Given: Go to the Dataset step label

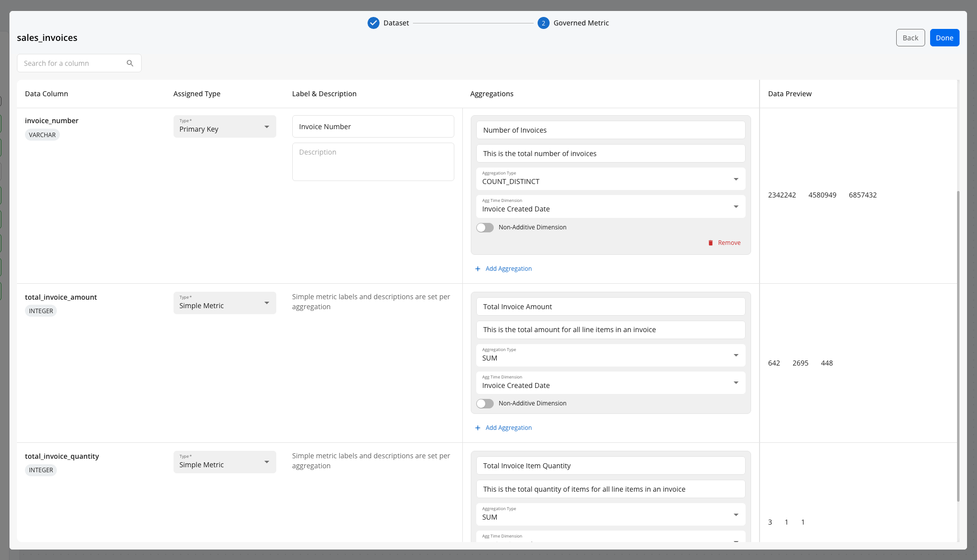Looking at the screenshot, I should (x=396, y=23).
